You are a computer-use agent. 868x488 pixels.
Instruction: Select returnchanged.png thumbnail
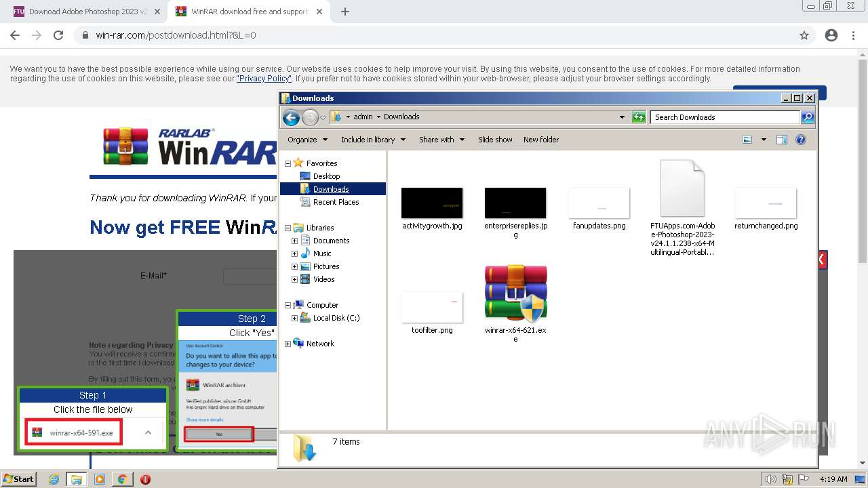click(766, 203)
